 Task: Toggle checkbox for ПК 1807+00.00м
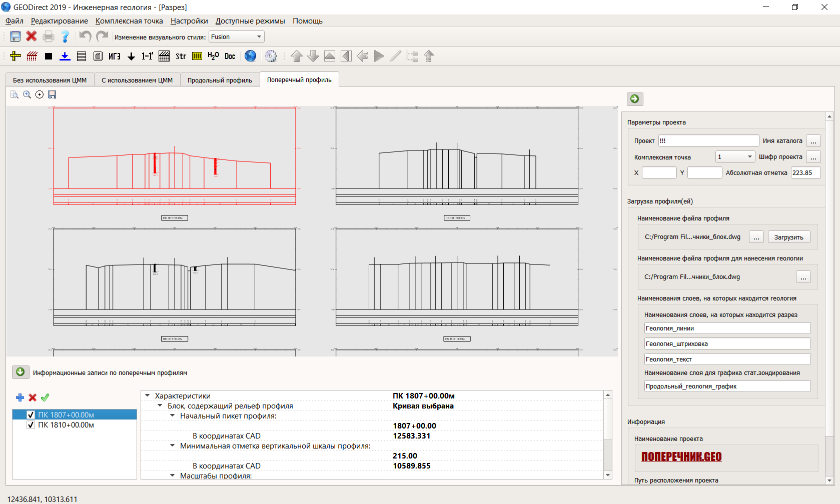(31, 414)
